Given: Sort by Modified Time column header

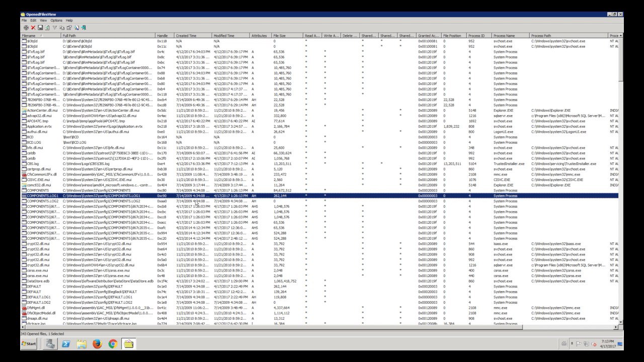Looking at the screenshot, I should click(230, 36).
